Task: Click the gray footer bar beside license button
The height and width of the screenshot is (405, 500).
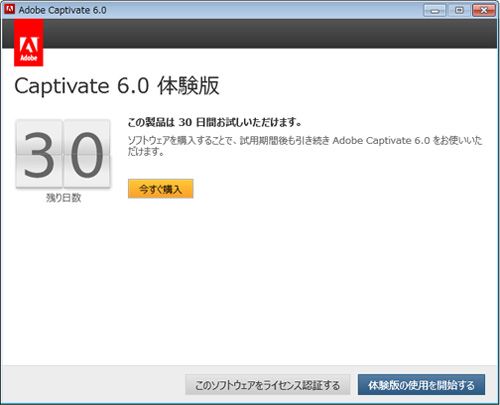Action: tap(93, 384)
